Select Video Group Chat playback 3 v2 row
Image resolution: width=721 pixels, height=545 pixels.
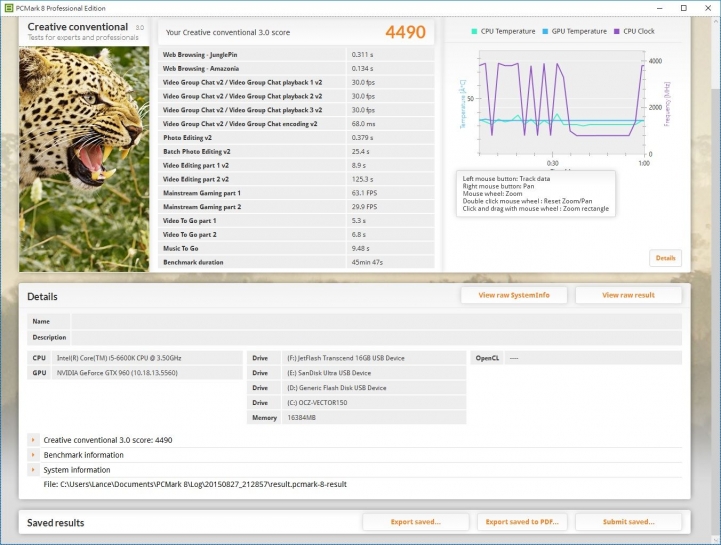point(296,110)
